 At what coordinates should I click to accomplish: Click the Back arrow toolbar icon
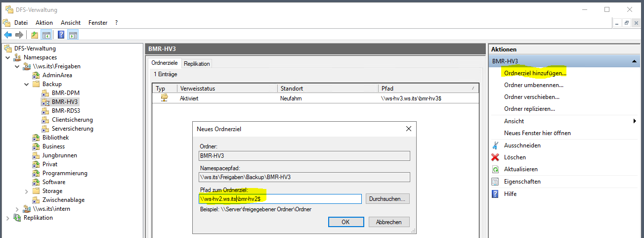[x=8, y=35]
